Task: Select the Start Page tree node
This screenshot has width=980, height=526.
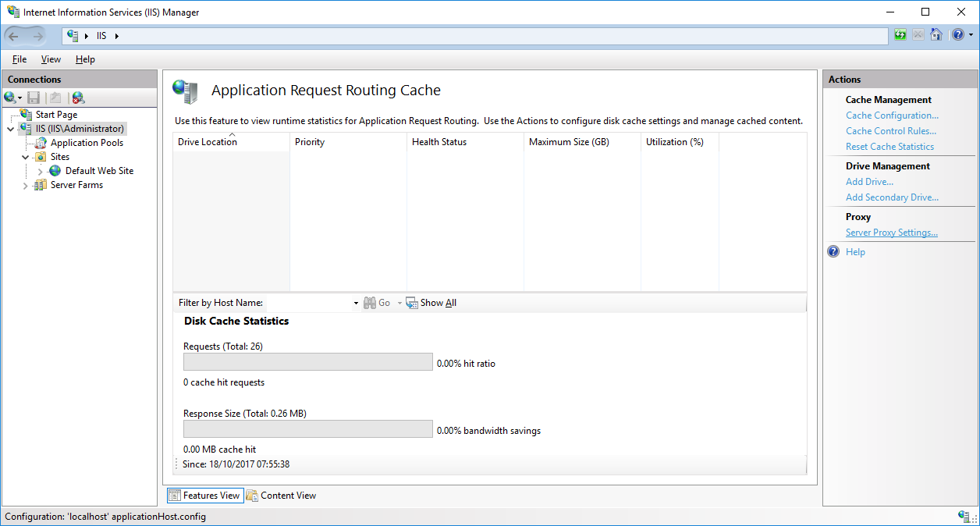Action: click(56, 115)
